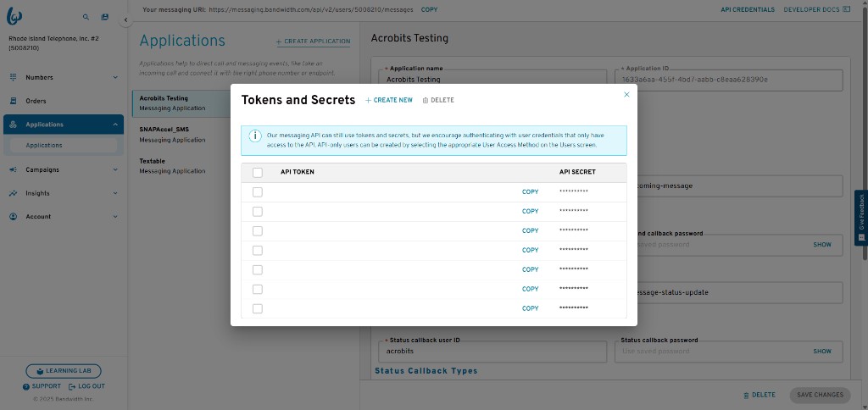The image size is (868, 410).
Task: Check the fifth API token row checkbox
Action: coord(258,269)
